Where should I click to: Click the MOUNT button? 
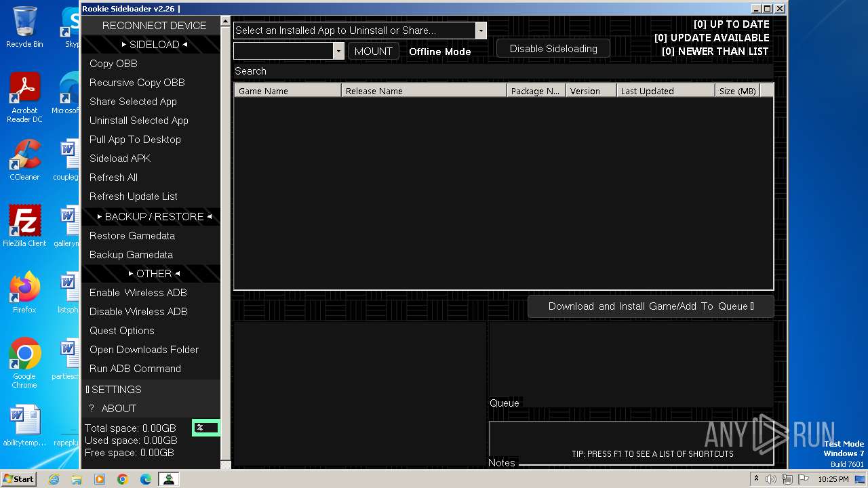(373, 51)
